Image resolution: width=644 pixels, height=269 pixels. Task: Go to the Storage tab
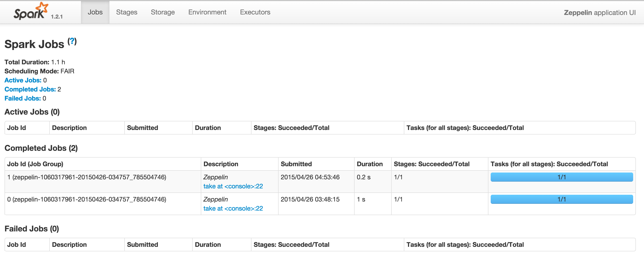[163, 12]
